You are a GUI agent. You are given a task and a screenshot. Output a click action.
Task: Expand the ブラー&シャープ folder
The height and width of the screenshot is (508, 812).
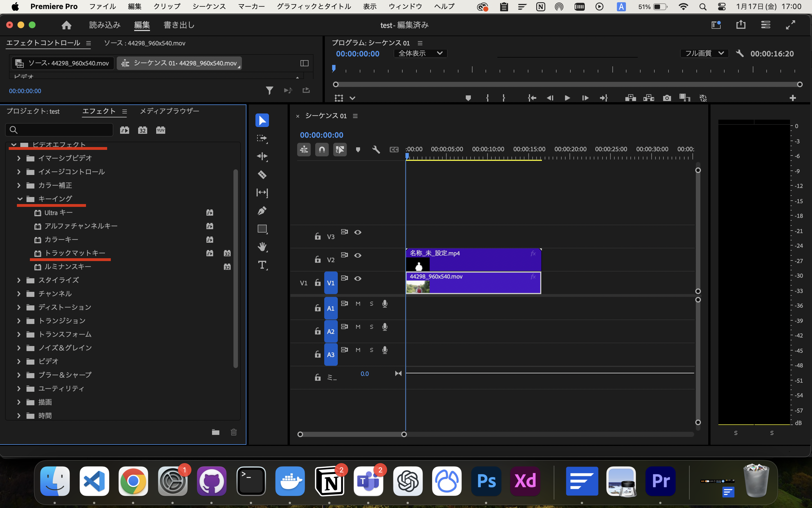19,375
